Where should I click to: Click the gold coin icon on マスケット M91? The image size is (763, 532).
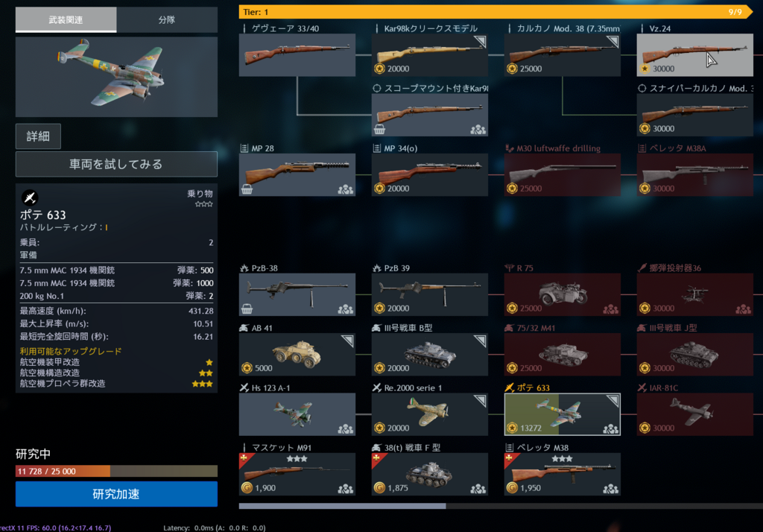coord(247,488)
